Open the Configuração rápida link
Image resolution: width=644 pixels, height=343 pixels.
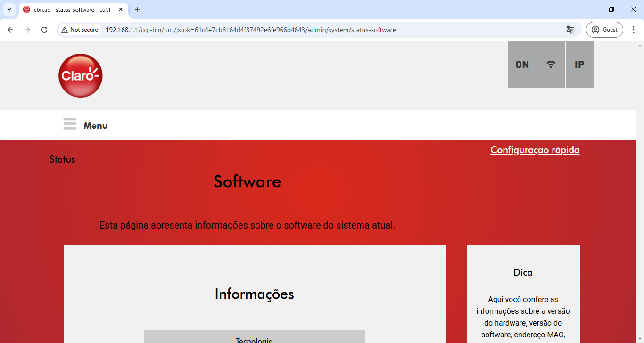pos(535,150)
